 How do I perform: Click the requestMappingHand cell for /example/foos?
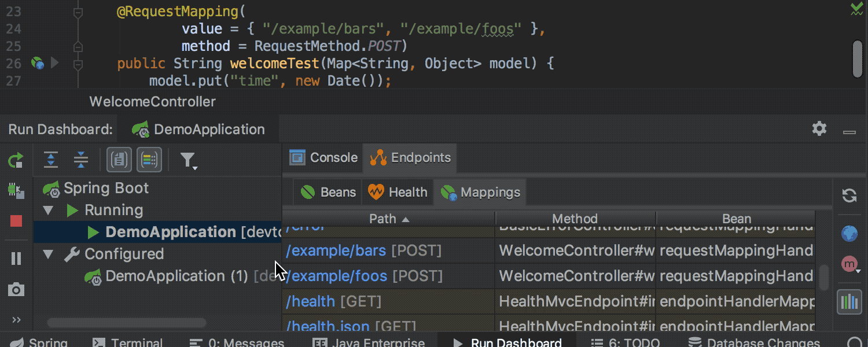point(736,276)
